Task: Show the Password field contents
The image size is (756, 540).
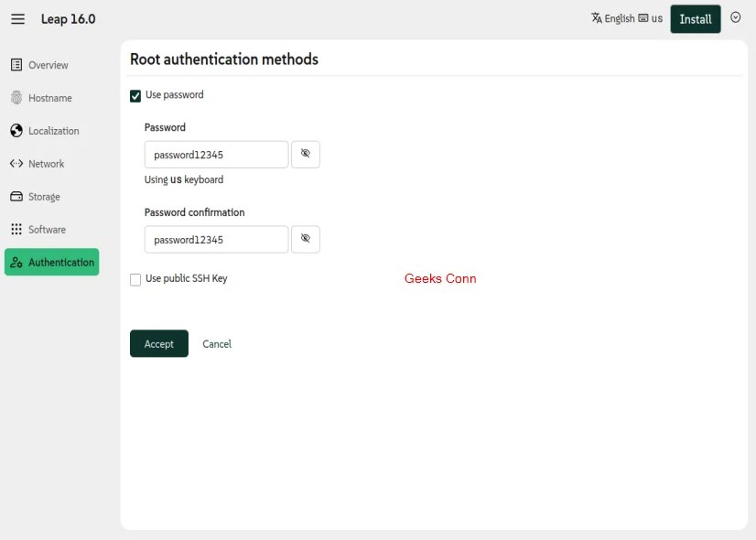Action: pos(306,154)
